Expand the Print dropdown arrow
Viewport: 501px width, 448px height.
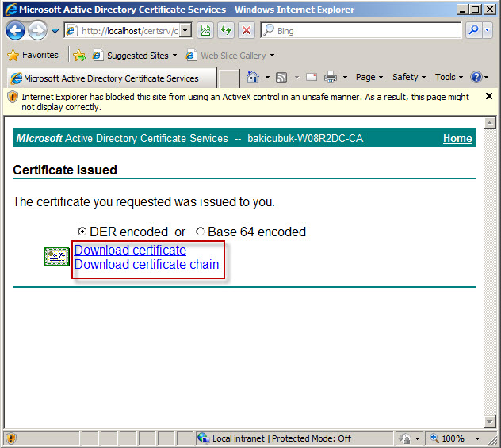click(345, 78)
